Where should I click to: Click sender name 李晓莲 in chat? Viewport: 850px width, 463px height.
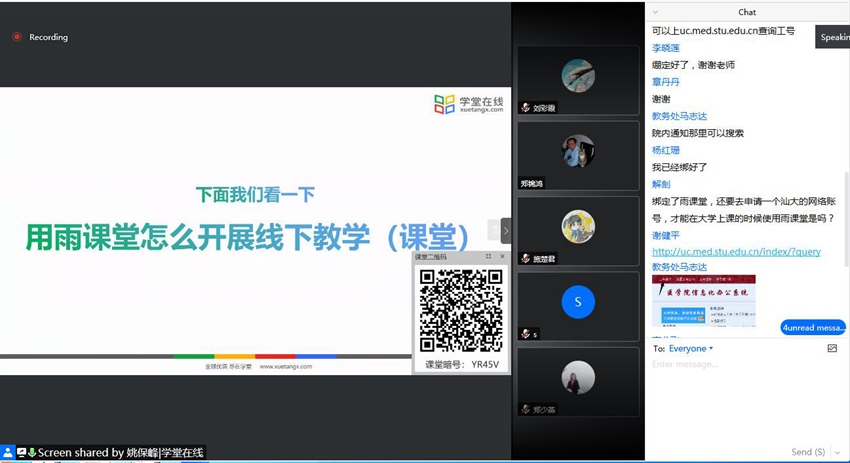point(666,48)
